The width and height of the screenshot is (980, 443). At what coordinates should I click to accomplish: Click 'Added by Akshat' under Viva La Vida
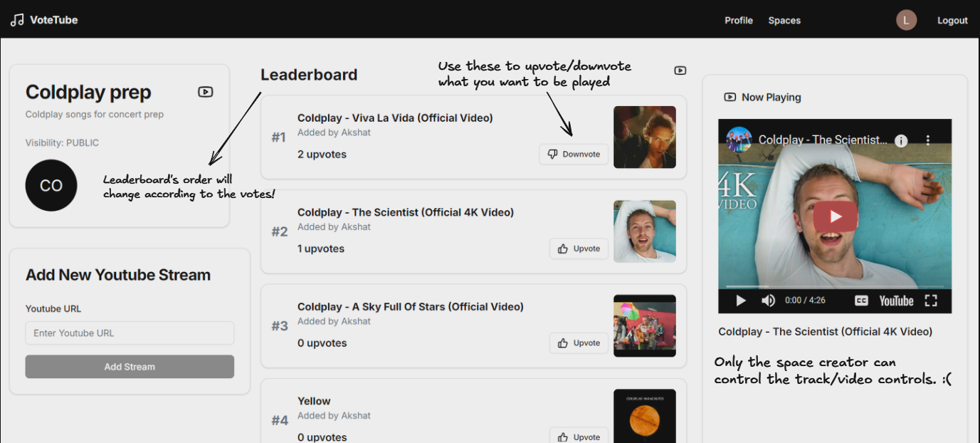click(x=334, y=132)
